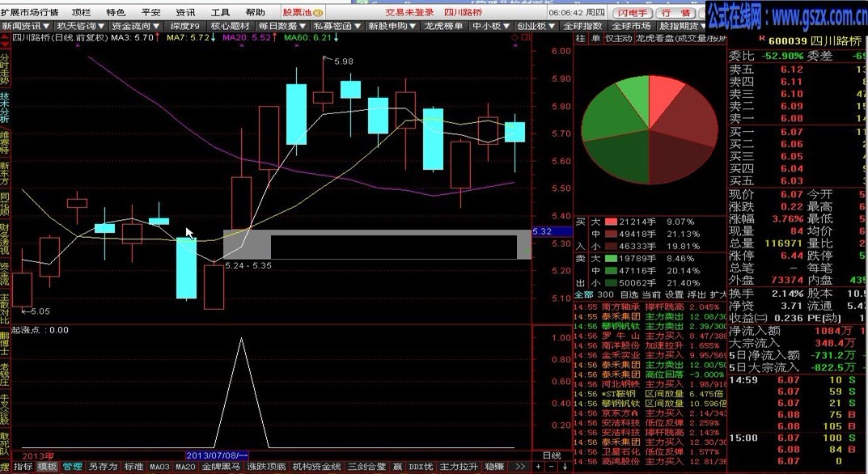Viewport: 868px width, 474px height.
Task: Click the 核心题材 toolbar button
Action: (231, 25)
